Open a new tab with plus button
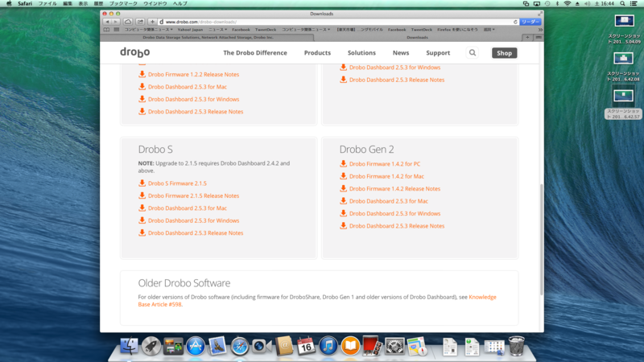Screen dimensions: 644x362 coord(527,37)
